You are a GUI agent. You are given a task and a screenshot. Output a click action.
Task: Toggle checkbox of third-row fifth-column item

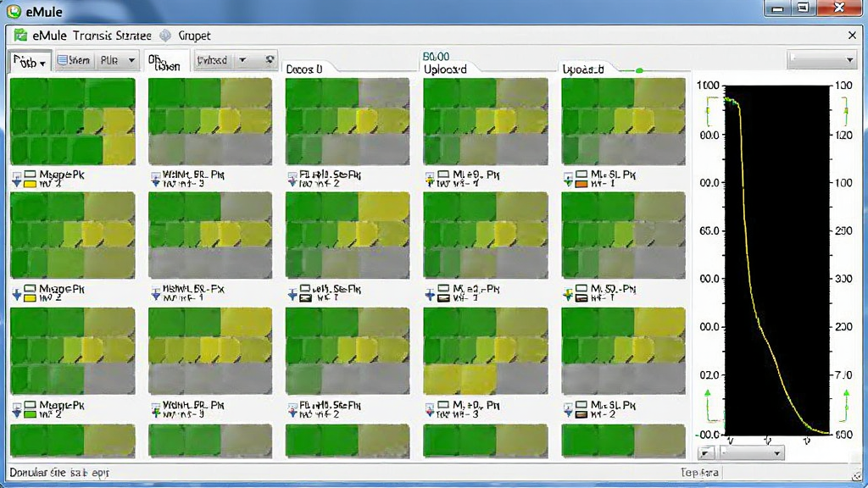coord(581,405)
